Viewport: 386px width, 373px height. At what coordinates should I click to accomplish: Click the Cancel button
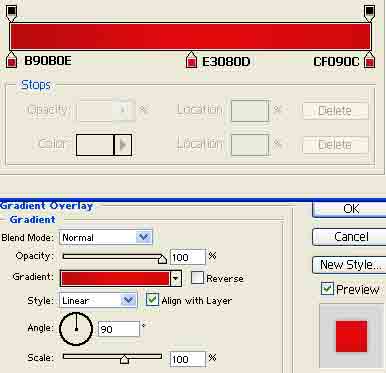[350, 237]
